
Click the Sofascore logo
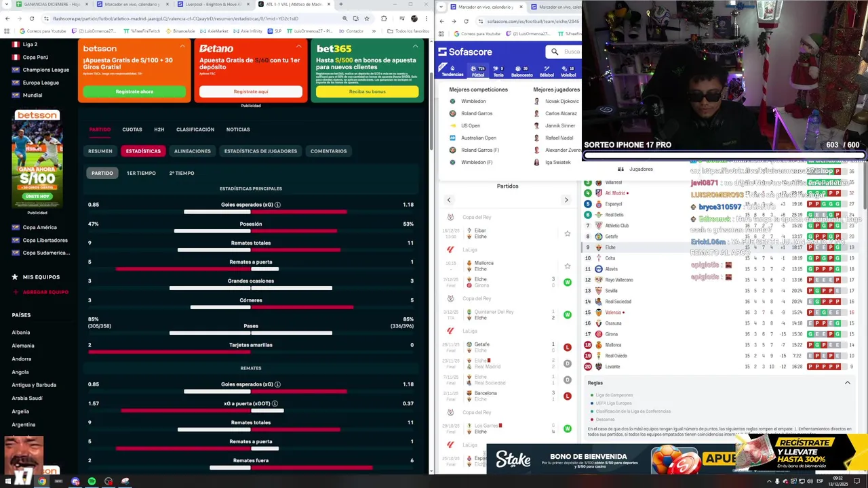click(x=465, y=52)
